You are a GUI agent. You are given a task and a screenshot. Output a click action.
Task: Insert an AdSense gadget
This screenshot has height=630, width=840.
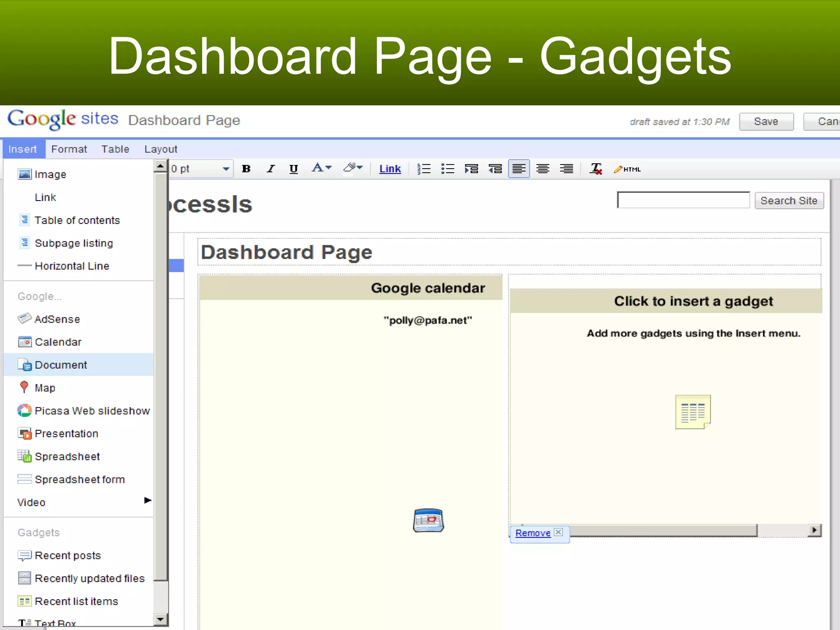click(x=79, y=319)
